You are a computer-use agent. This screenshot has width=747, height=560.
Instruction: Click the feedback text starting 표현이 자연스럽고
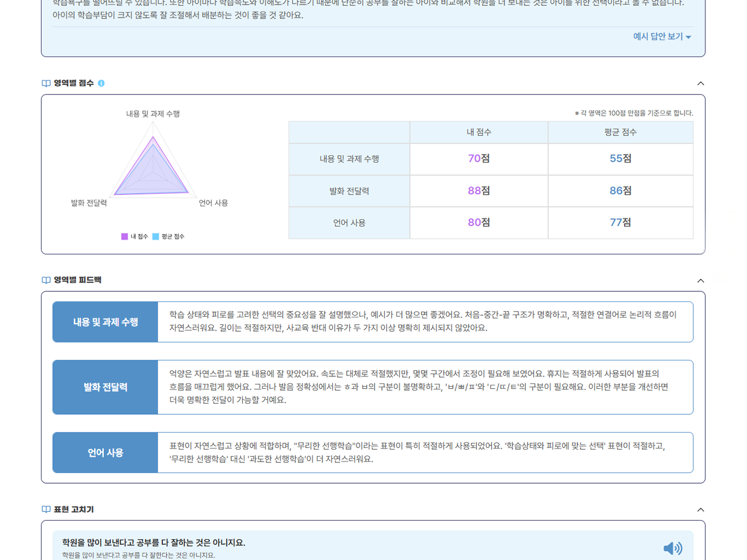pyautogui.click(x=417, y=452)
